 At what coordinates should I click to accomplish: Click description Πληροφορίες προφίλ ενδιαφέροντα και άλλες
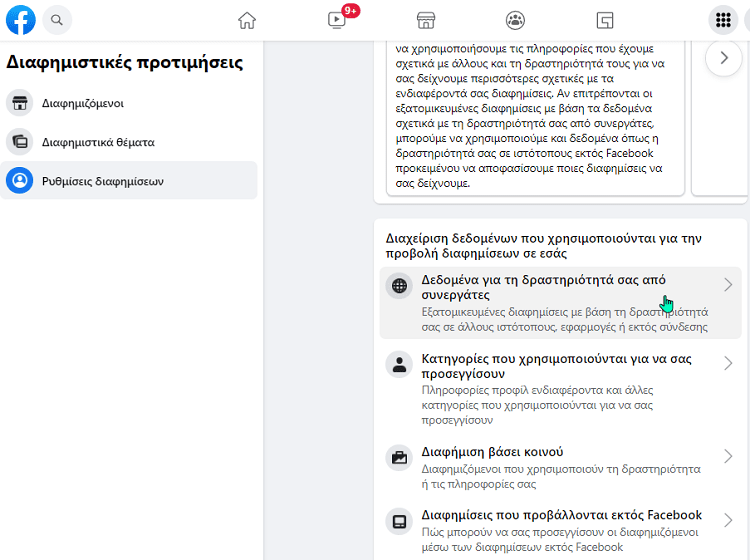[537, 406]
